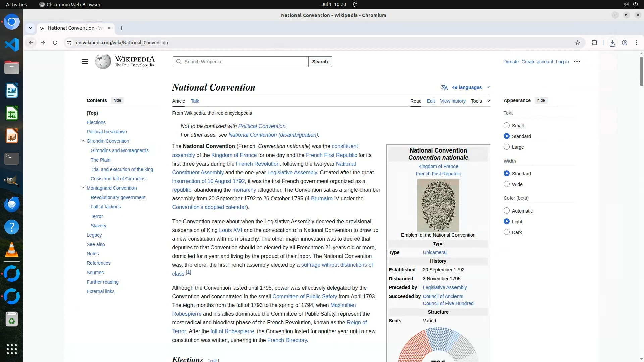The height and width of the screenshot is (362, 644).
Task: Open Wikipedia main menu hamburger icon
Action: pos(85,62)
